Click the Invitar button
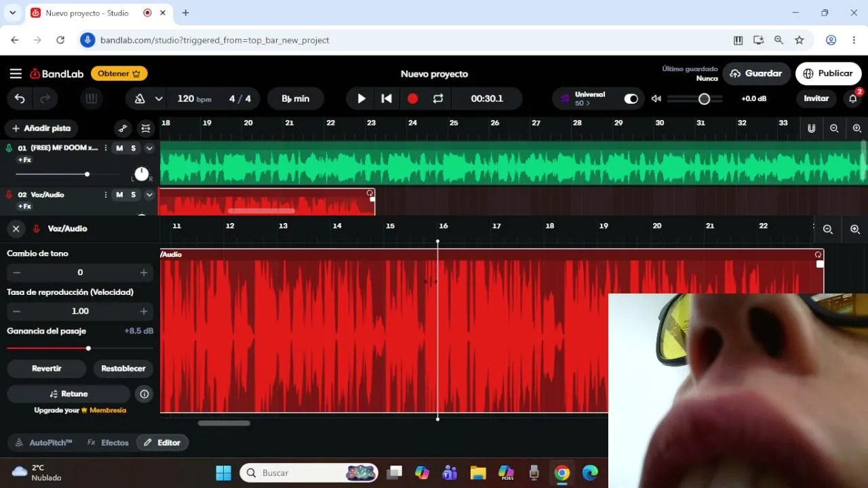Viewport: 868px width, 488px height. click(816, 99)
